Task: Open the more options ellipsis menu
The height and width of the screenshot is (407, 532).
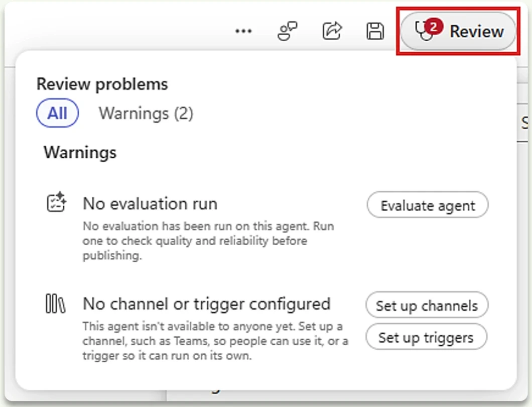Action: [x=243, y=31]
